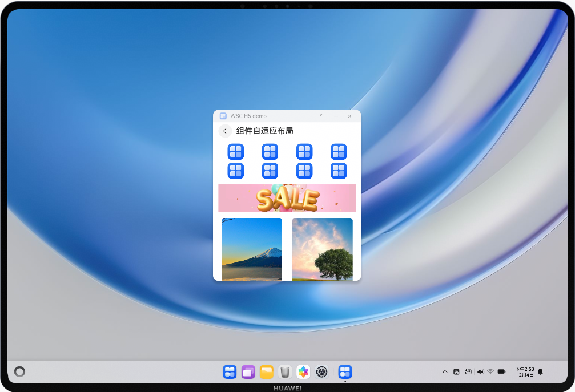
Task: Enter fullscreen using the title bar expand icon
Action: [322, 116]
